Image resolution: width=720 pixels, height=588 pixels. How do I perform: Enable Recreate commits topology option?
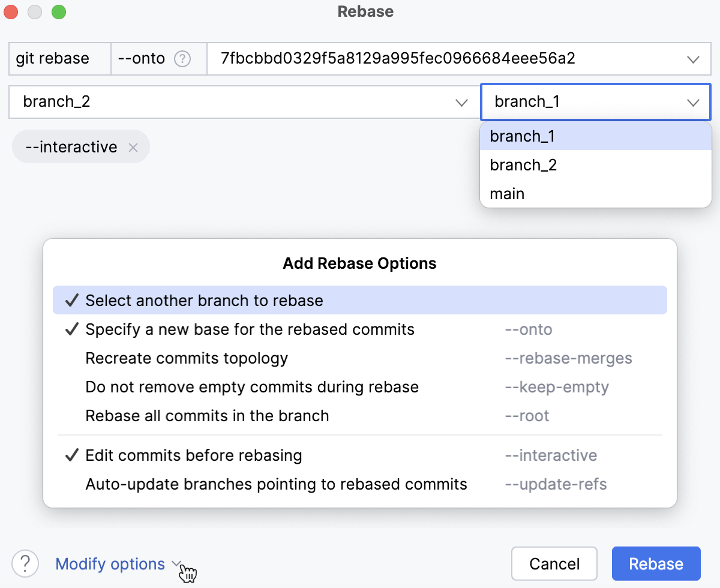point(187,358)
